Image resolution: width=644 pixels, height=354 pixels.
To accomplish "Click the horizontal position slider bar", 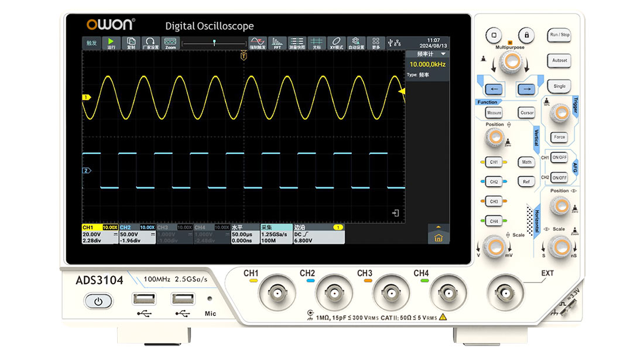I will (x=214, y=43).
